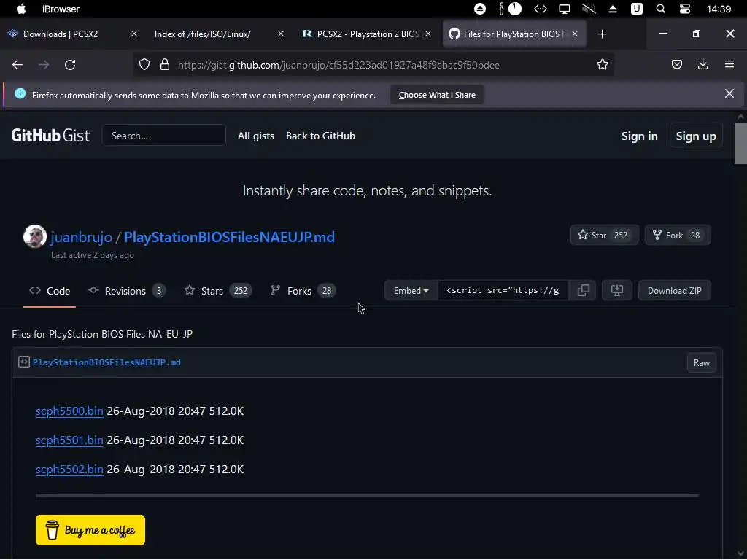Download scph5500.bin
Screen dimensions: 747x560
[x=69, y=411]
